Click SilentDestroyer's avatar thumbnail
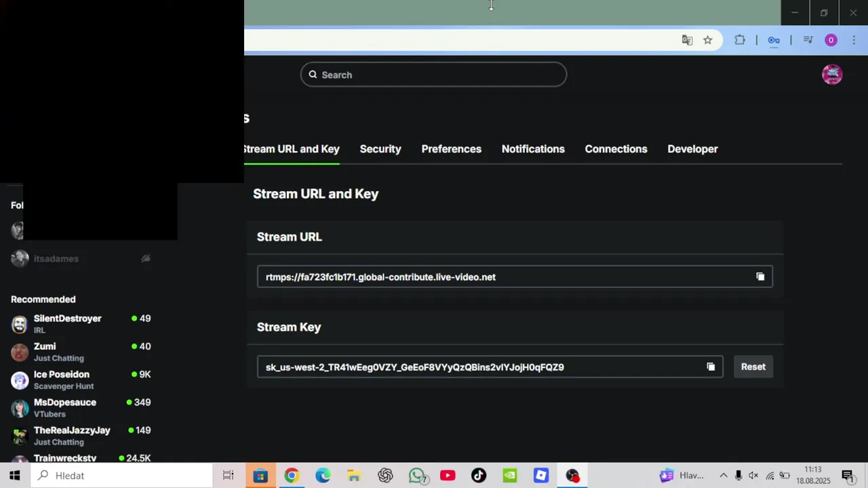868x488 pixels. [x=20, y=324]
